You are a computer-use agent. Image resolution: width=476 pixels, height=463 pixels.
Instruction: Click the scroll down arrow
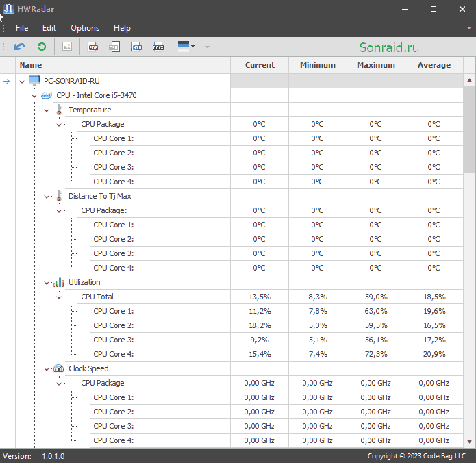click(469, 442)
